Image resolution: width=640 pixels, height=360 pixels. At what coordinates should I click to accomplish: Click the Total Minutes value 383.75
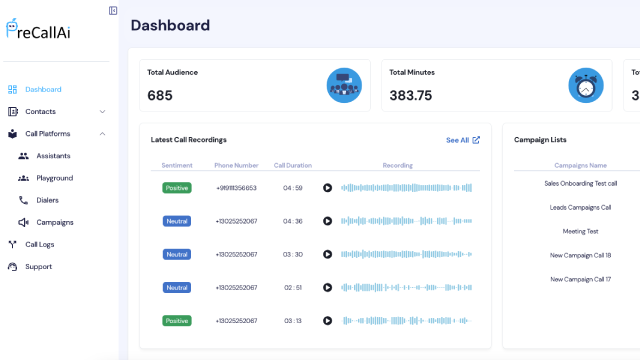411,96
